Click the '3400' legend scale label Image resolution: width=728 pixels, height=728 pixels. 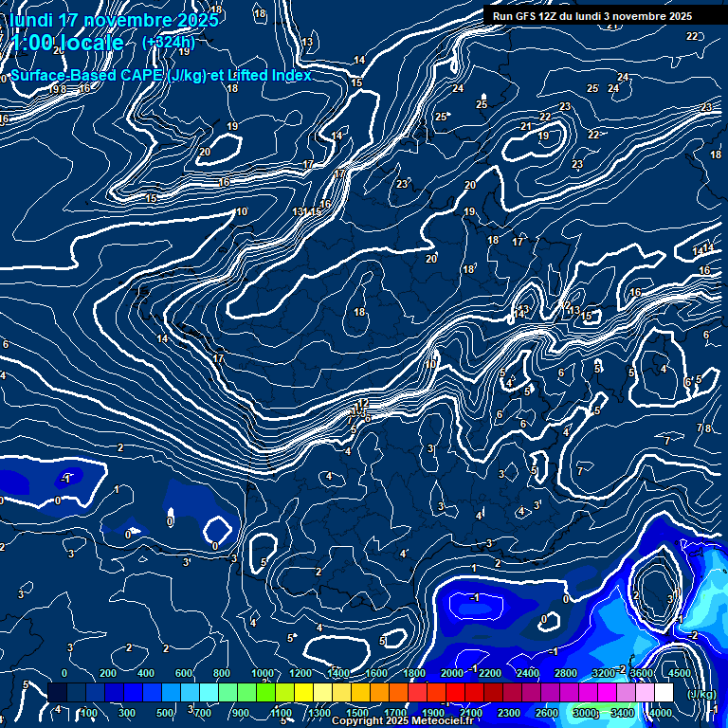coord(623,713)
